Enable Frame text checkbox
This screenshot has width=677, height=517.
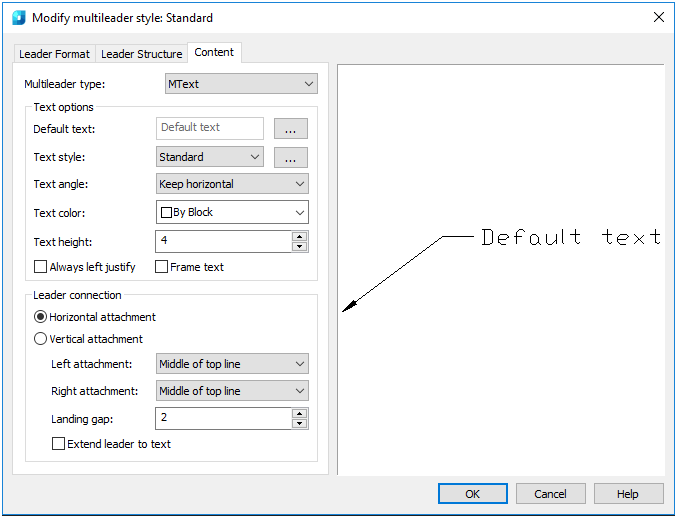tap(161, 267)
